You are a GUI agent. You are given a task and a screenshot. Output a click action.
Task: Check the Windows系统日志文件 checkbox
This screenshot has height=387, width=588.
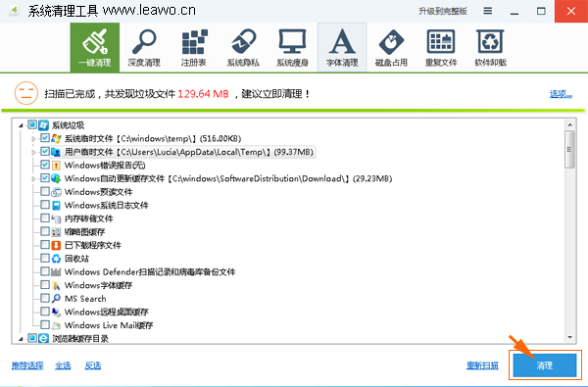point(45,205)
